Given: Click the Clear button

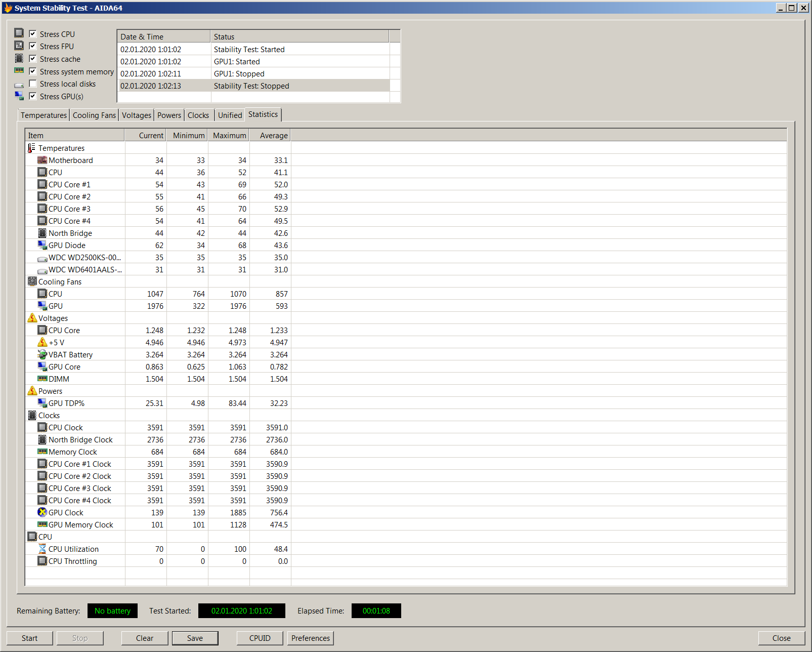Looking at the screenshot, I should pyautogui.click(x=145, y=638).
